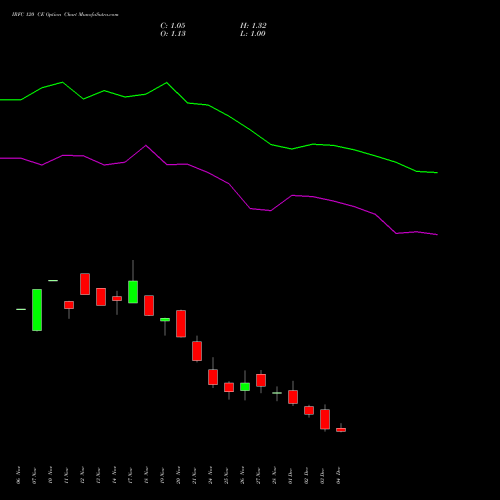500x500 pixels.
Task: Click the 20 Nov date label
Action: (x=178, y=475)
